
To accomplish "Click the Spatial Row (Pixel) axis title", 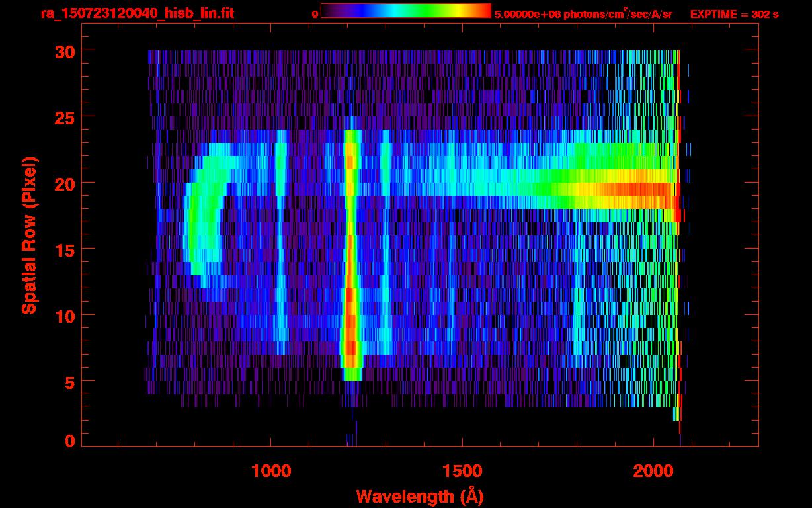I will click(x=30, y=235).
